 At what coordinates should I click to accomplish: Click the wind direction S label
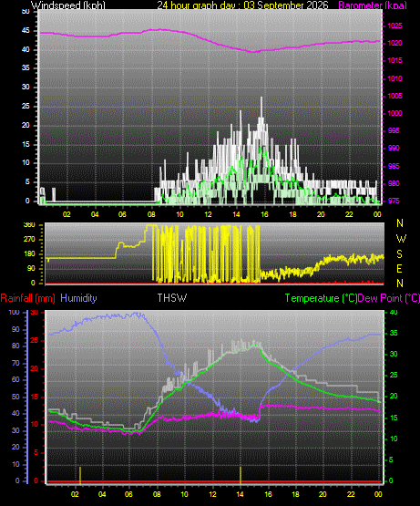399,254
